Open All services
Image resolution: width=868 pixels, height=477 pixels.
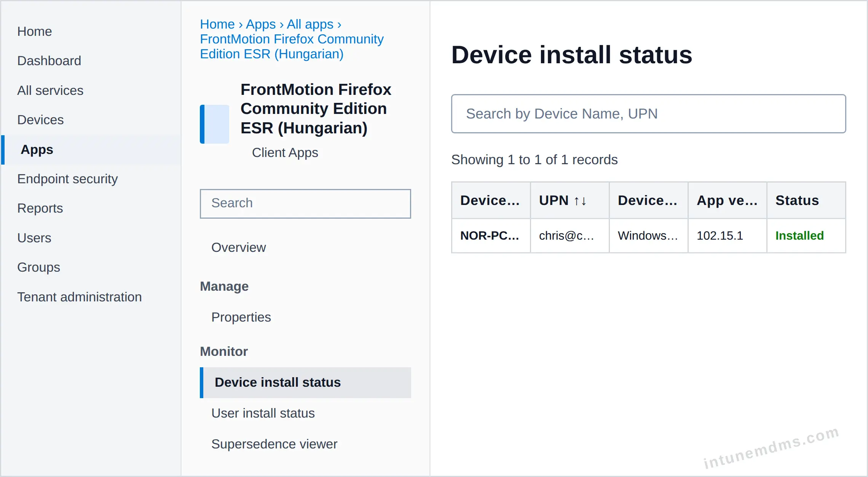tap(50, 90)
